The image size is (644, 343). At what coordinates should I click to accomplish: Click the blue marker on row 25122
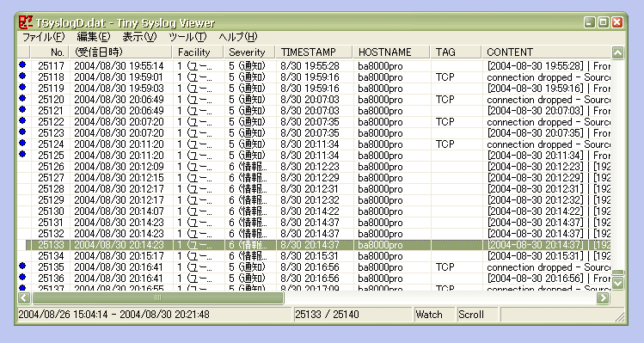[22, 120]
